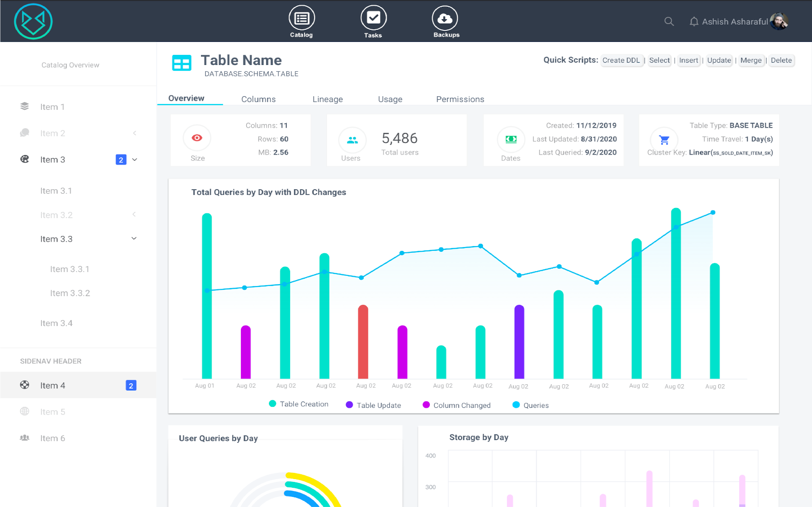Select Item 4 in the sidenav

coord(78,385)
